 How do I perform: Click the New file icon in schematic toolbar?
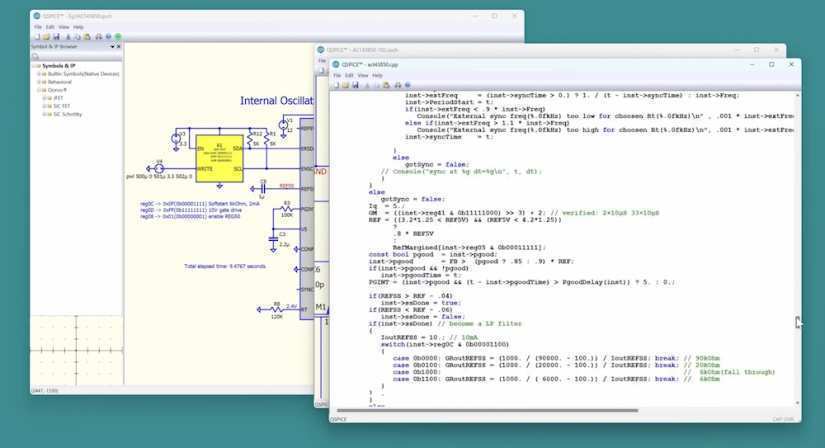point(36,37)
